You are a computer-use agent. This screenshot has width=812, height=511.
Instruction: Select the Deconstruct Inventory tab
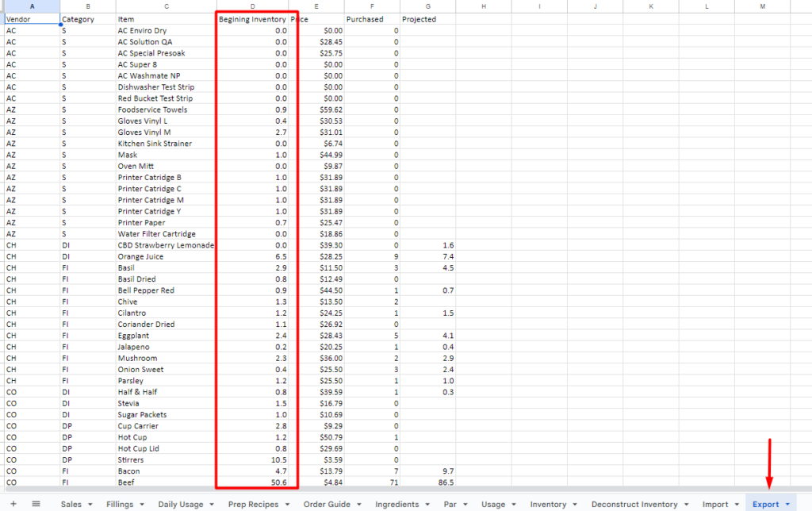634,504
